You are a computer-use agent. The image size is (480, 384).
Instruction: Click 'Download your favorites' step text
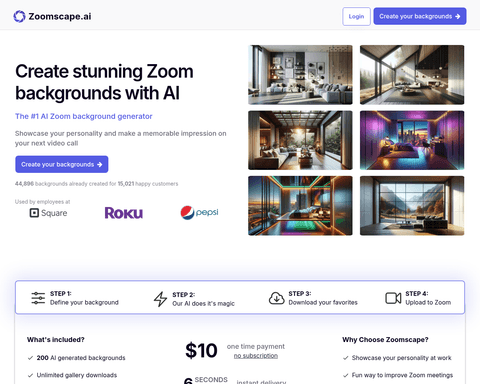click(x=323, y=302)
